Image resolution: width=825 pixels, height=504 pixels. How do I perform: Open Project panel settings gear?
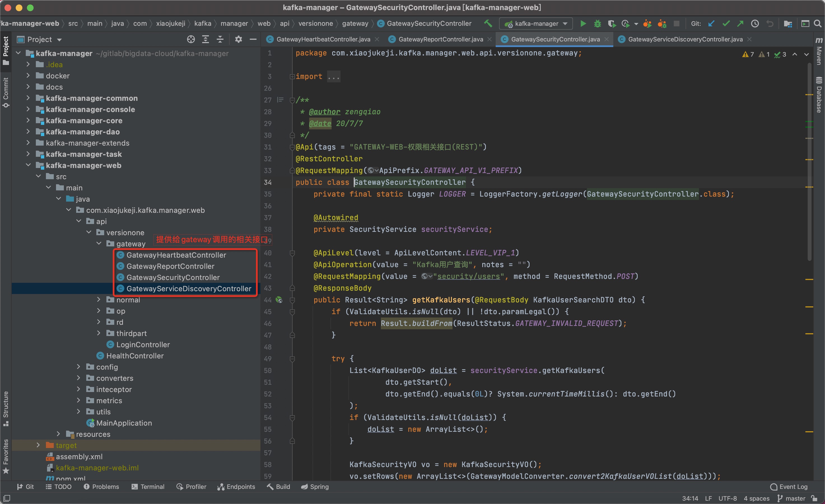pyautogui.click(x=238, y=39)
